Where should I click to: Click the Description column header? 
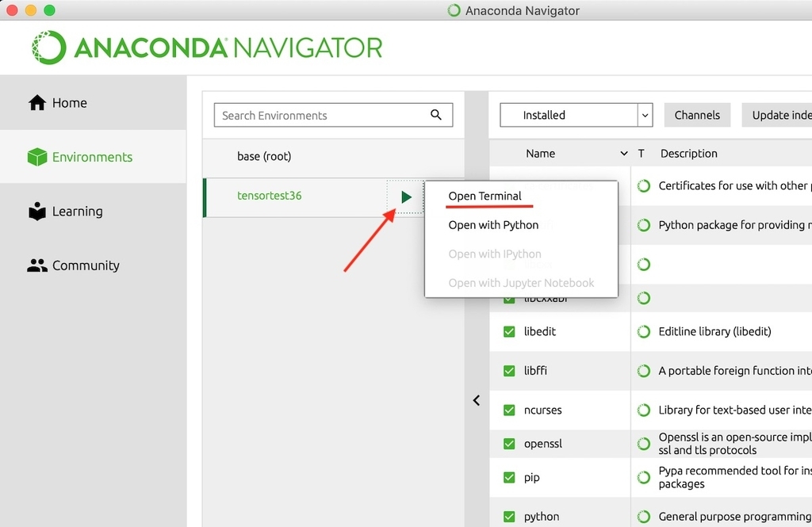click(x=689, y=153)
